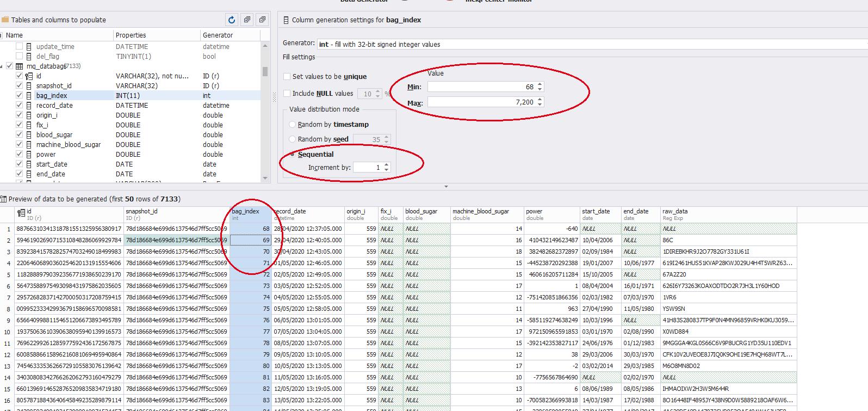The height and width of the screenshot is (411, 868).
Task: Increase the Increment by value
Action: pyautogui.click(x=386, y=165)
